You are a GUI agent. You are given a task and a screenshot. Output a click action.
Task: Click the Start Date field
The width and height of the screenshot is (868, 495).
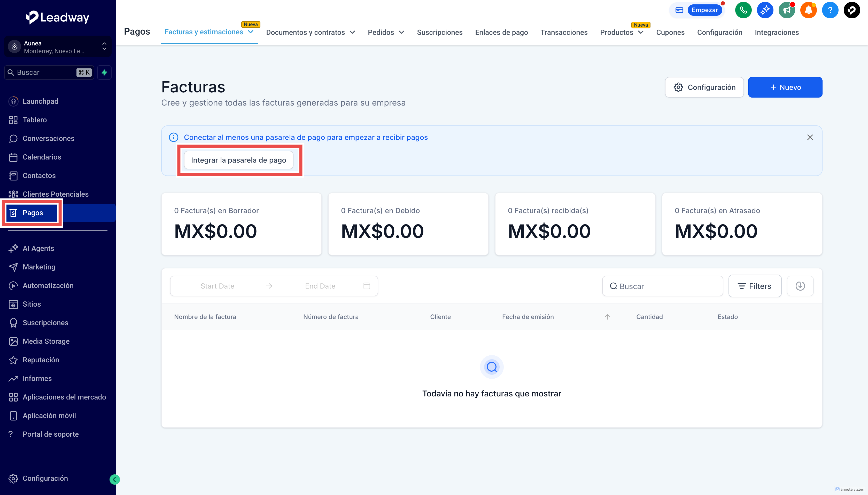click(x=217, y=286)
